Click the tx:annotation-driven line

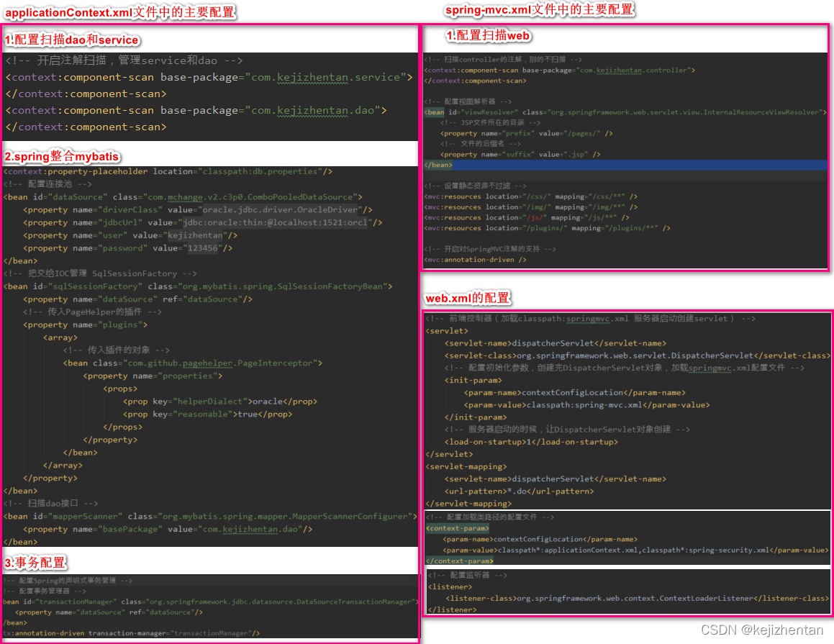132,632
